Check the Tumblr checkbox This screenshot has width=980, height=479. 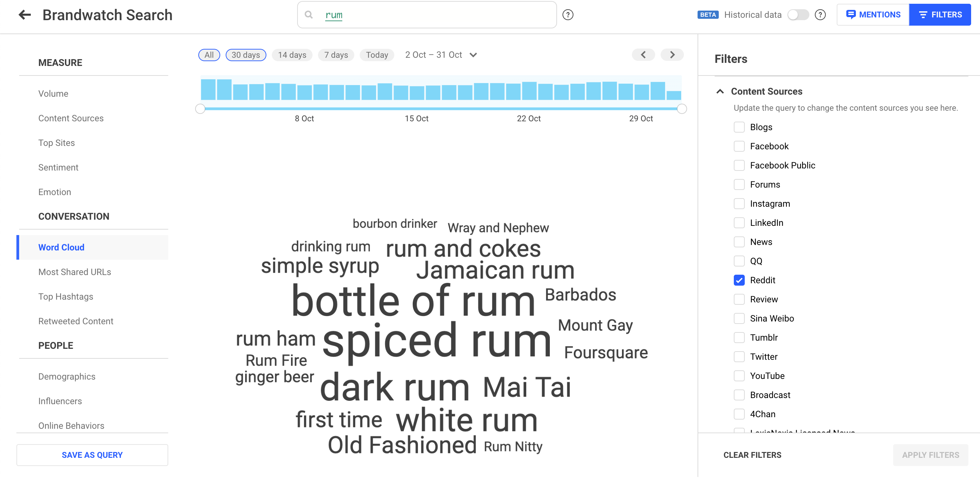click(x=739, y=338)
